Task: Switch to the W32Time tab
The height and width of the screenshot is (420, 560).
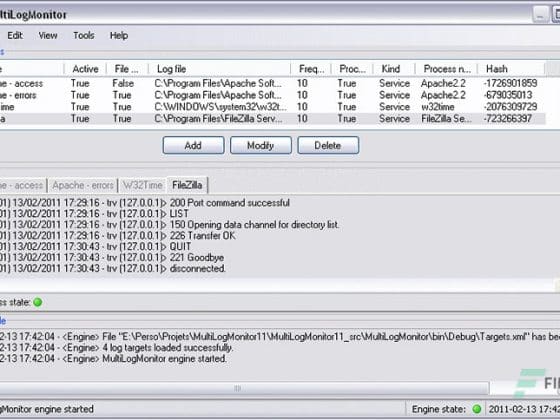Action: [x=142, y=185]
